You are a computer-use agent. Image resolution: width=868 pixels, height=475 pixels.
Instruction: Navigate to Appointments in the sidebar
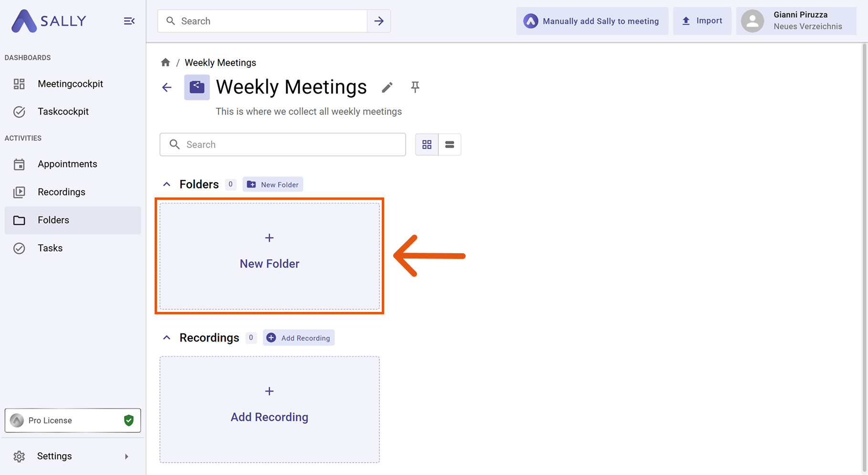click(67, 164)
